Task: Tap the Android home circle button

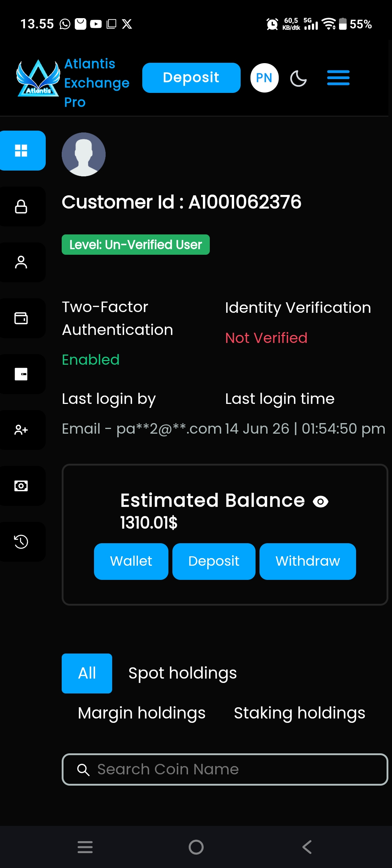Action: tap(196, 847)
